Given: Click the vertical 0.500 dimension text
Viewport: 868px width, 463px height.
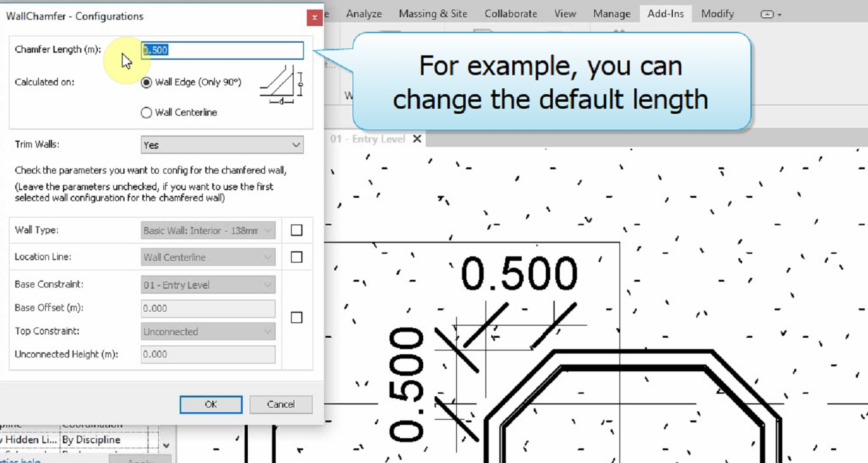Looking at the screenshot, I should pos(406,384).
